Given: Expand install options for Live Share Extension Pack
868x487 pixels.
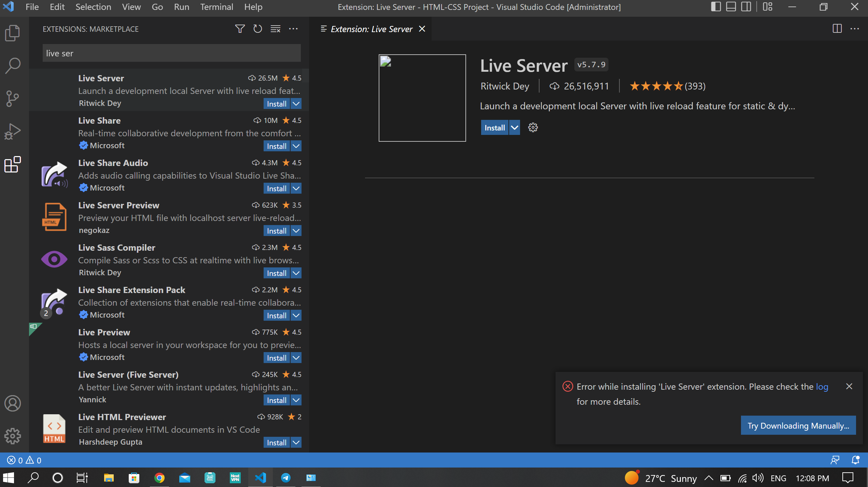Looking at the screenshot, I should click(296, 315).
